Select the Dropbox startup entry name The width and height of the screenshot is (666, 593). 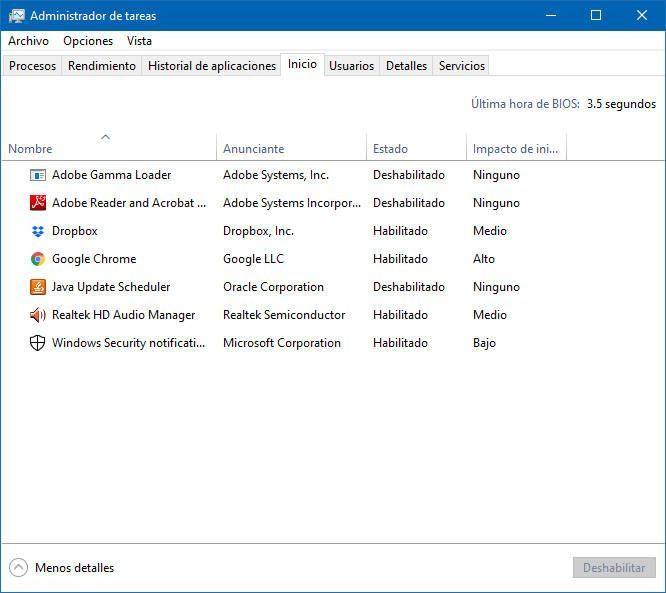pyautogui.click(x=75, y=231)
